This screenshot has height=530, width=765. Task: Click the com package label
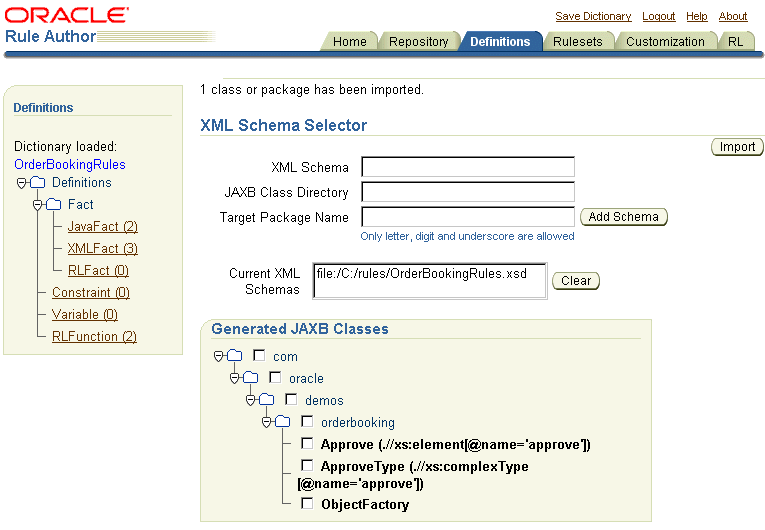coord(285,357)
